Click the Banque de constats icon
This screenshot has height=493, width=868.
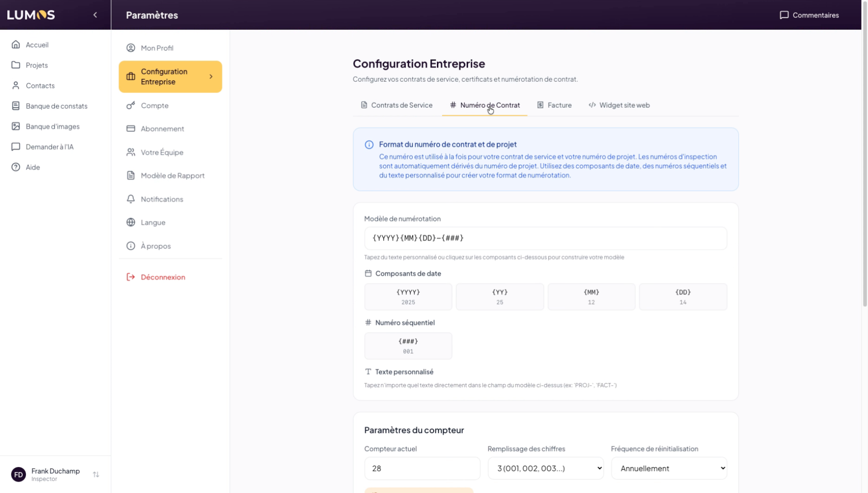coord(16,106)
